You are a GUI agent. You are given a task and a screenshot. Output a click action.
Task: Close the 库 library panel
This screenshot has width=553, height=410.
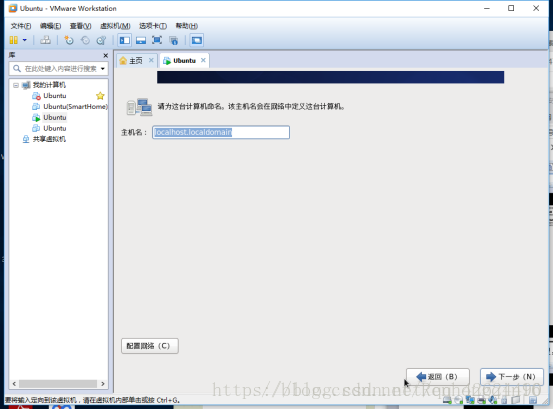tap(105, 55)
